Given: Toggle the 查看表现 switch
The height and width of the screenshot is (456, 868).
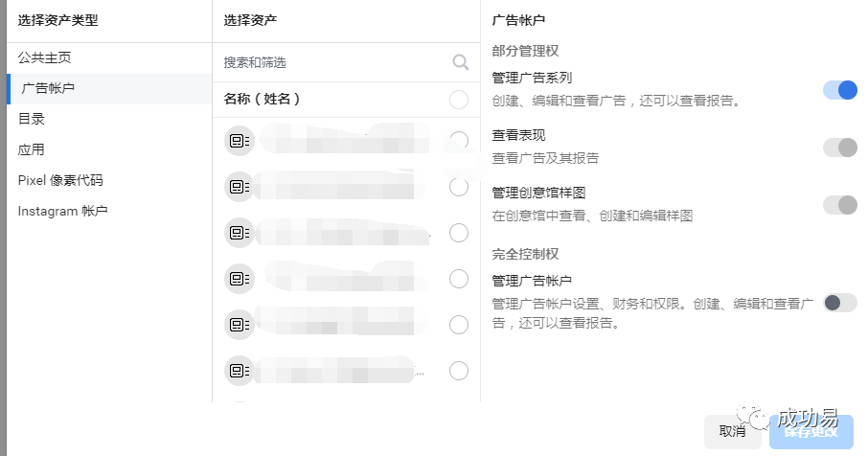Looking at the screenshot, I should click(x=840, y=148).
